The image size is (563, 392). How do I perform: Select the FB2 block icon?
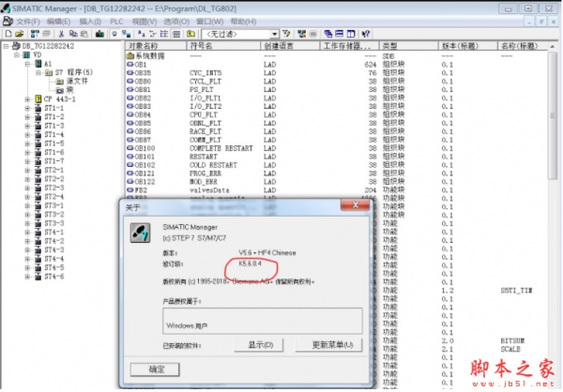tap(130, 189)
